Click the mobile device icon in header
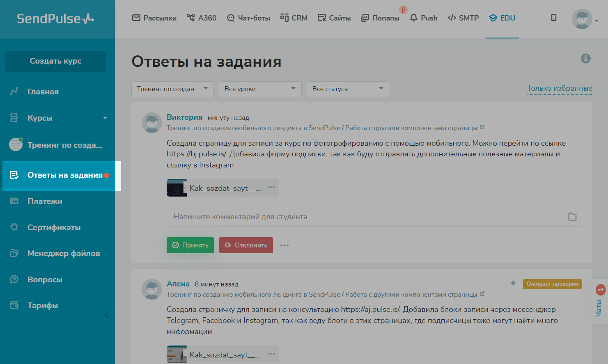608x364 pixels. [x=554, y=18]
